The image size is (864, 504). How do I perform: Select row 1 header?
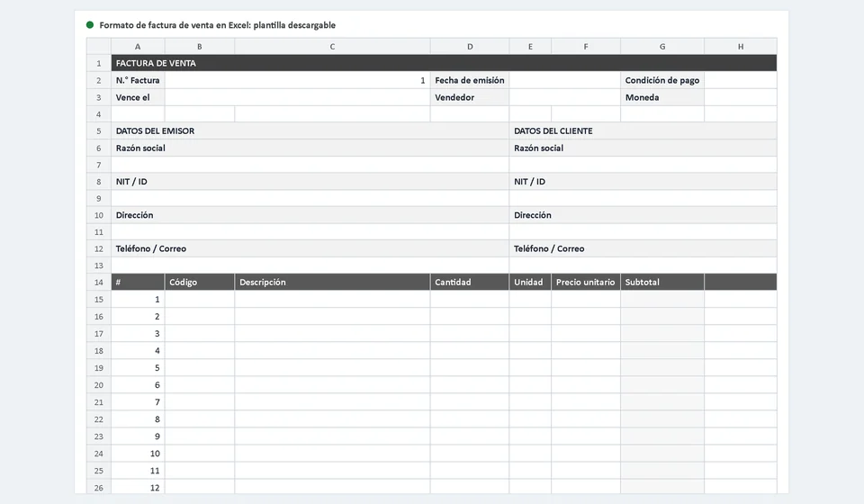99,63
